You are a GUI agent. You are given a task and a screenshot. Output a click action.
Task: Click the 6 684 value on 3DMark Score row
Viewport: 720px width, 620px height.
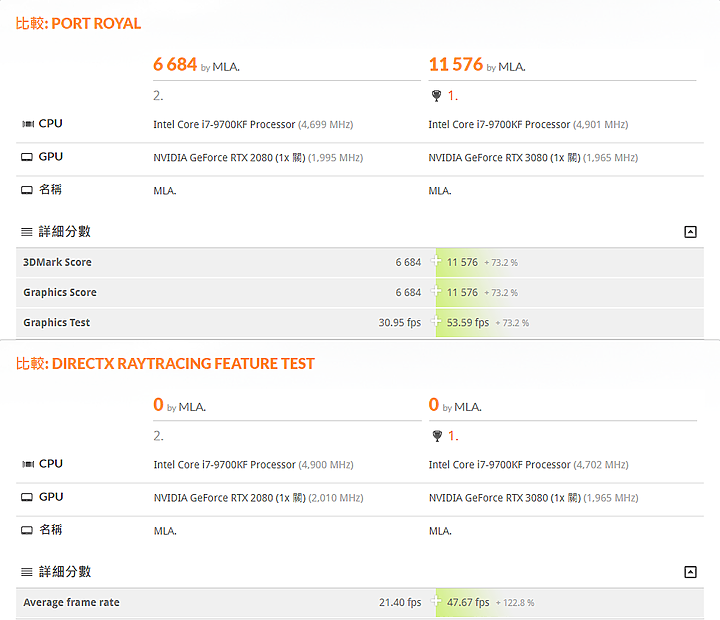pyautogui.click(x=408, y=262)
